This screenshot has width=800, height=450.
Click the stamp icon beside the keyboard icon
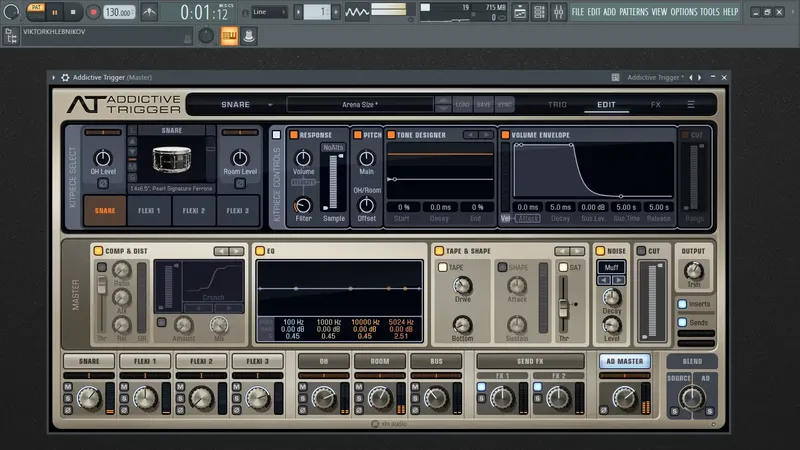point(248,36)
